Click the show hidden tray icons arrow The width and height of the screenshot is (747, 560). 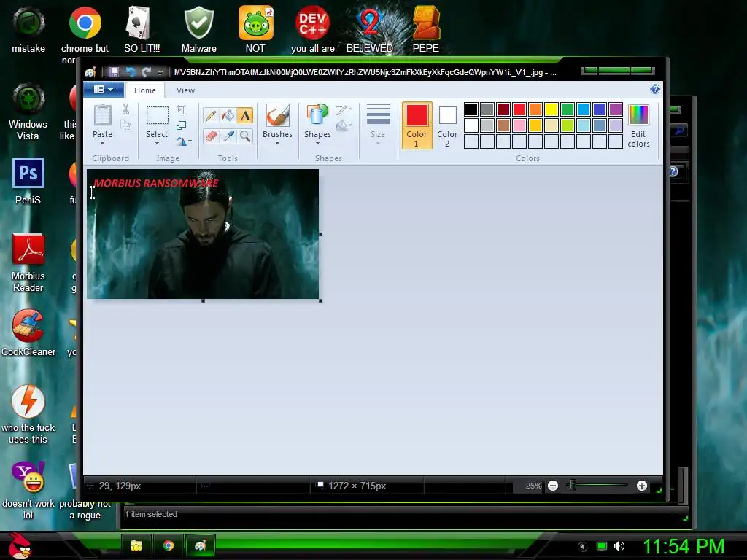(582, 547)
